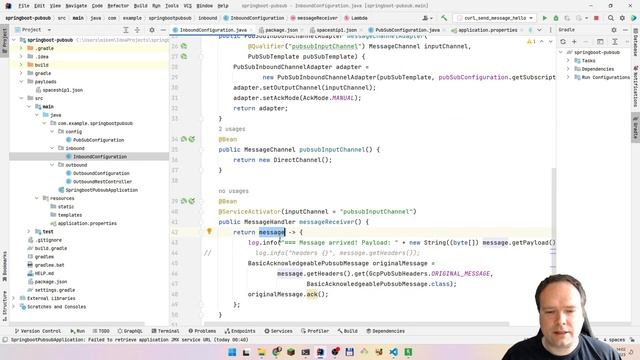Viewport: 640px width, 360px height.
Task: Start the Debug green bug icon
Action: [x=556, y=18]
